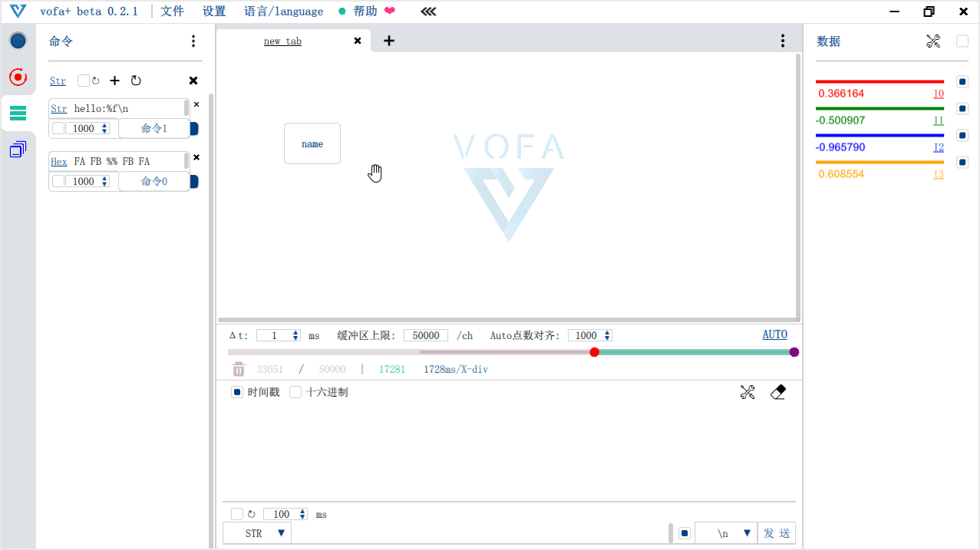Remove the FA FB %% command
This screenshot has height=550, width=980.
point(196,157)
